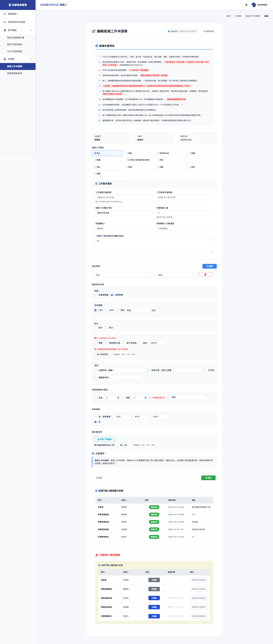The width and height of the screenshot is (273, 644).
Task: Expand the 申請單 sidebar chevron
Action: point(31,59)
